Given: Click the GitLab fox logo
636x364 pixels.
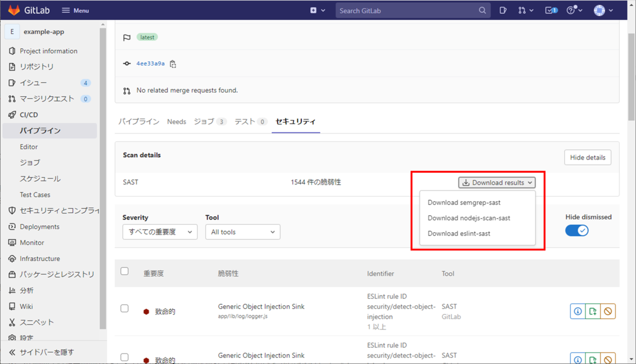Looking at the screenshot, I should click(x=13, y=10).
